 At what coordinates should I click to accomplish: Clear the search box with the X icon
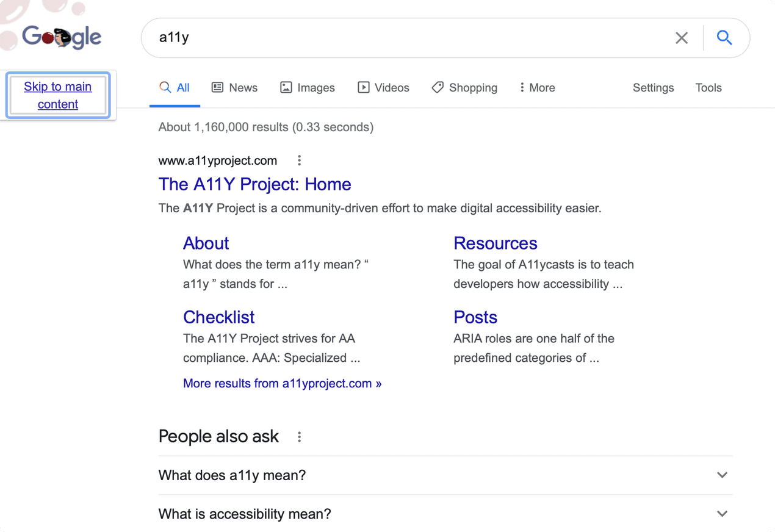pyautogui.click(x=682, y=38)
